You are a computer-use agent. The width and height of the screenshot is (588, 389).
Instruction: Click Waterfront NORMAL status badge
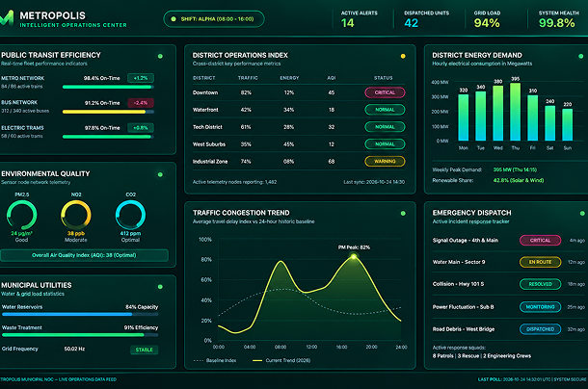(385, 110)
